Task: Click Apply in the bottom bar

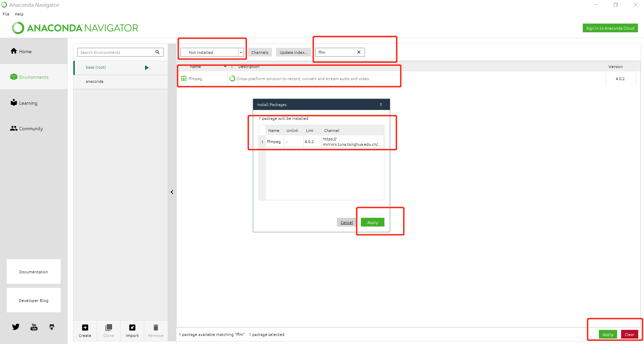Action: point(608,334)
